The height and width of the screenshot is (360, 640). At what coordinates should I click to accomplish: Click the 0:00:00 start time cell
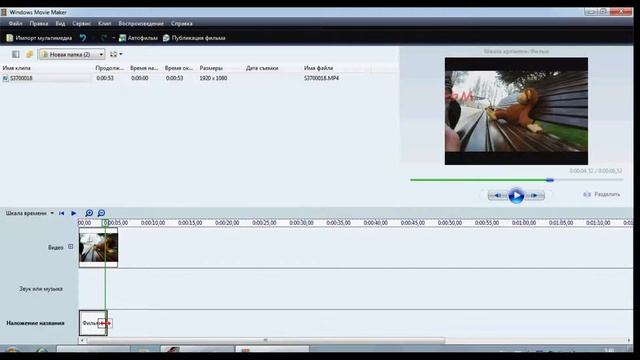(x=140, y=78)
